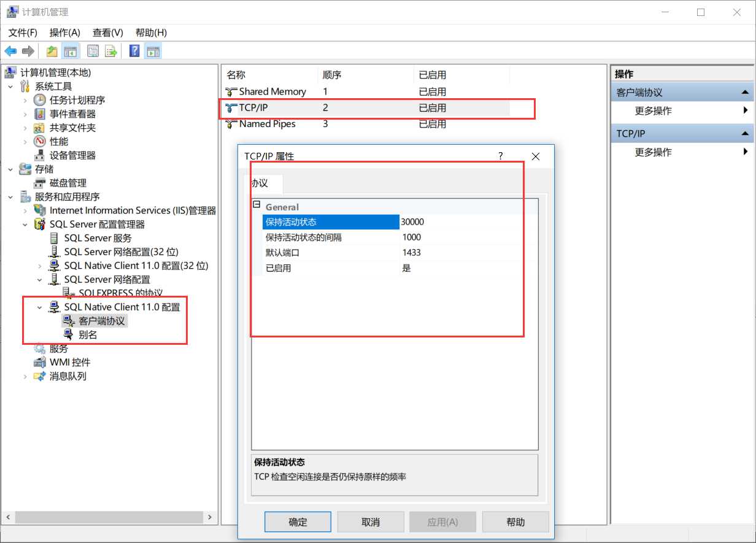Select the 默认端口 property label
Viewport: 756px width, 543px height.
282,253
